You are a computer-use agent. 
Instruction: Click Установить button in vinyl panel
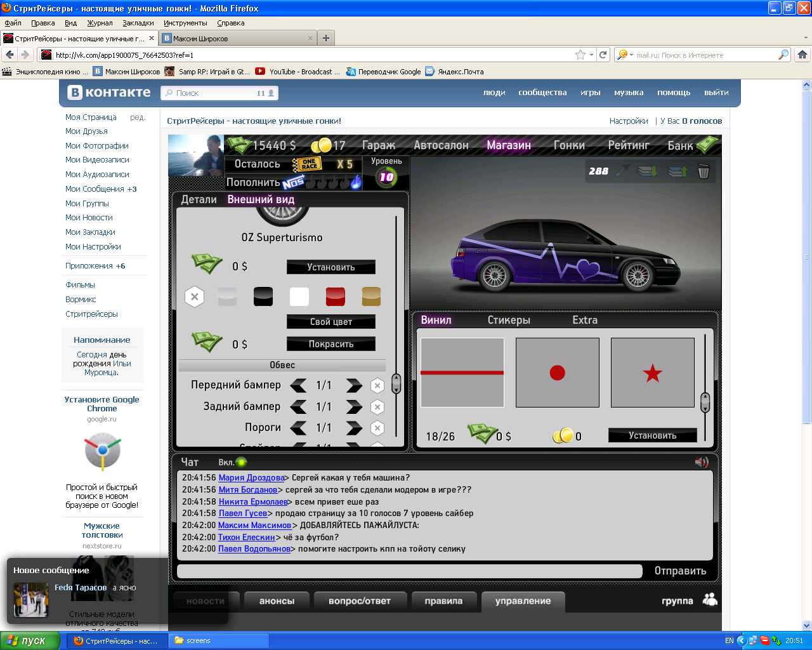pyautogui.click(x=653, y=435)
